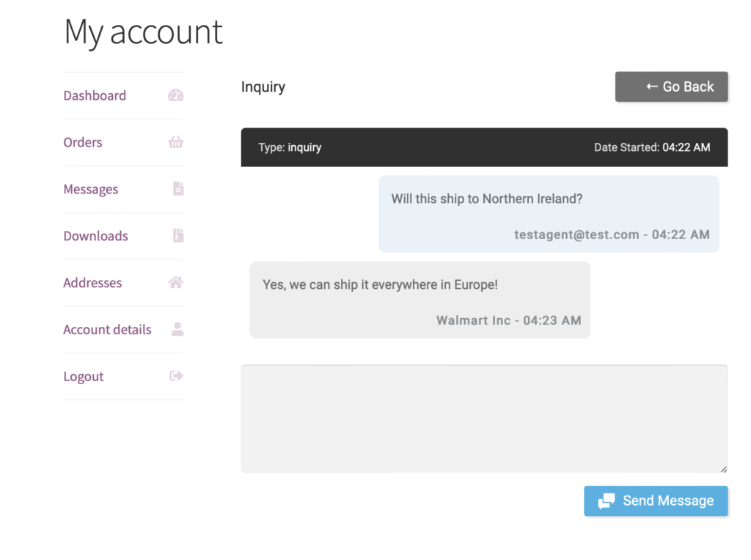Click the 'Date Started: 04:22 AM' label
The image size is (751, 560).
pyautogui.click(x=652, y=147)
